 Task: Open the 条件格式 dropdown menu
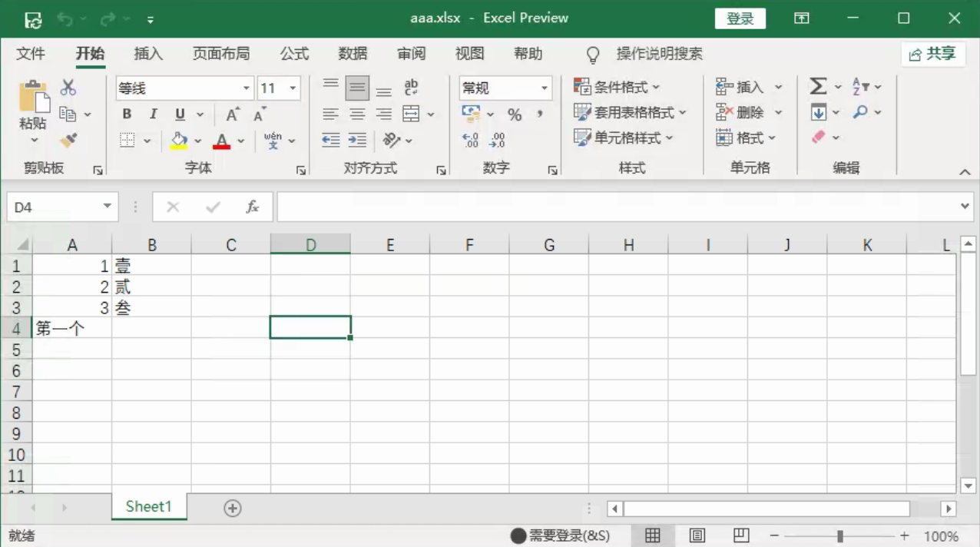[617, 88]
